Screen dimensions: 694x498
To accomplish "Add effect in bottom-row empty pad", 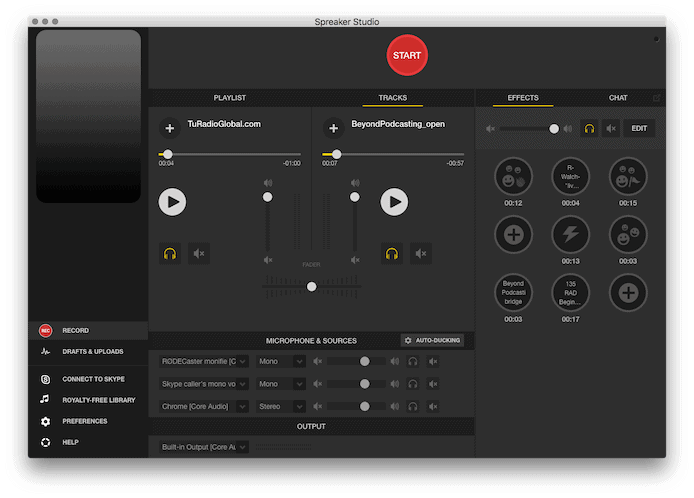I will click(x=628, y=293).
